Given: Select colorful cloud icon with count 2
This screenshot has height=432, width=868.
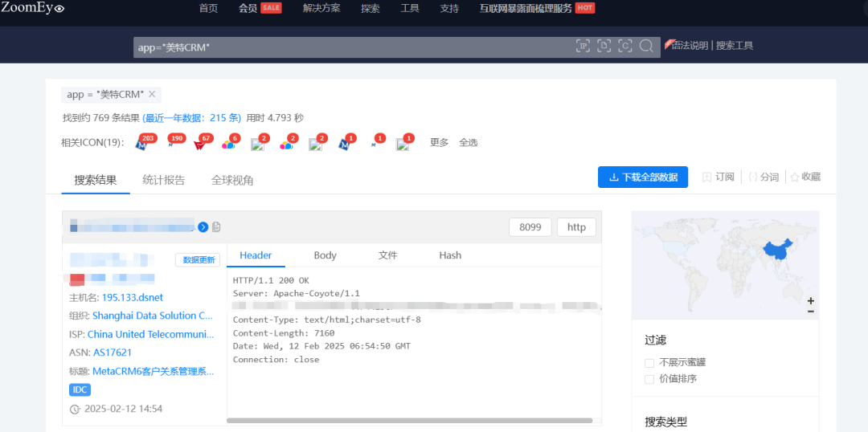Looking at the screenshot, I should [285, 145].
